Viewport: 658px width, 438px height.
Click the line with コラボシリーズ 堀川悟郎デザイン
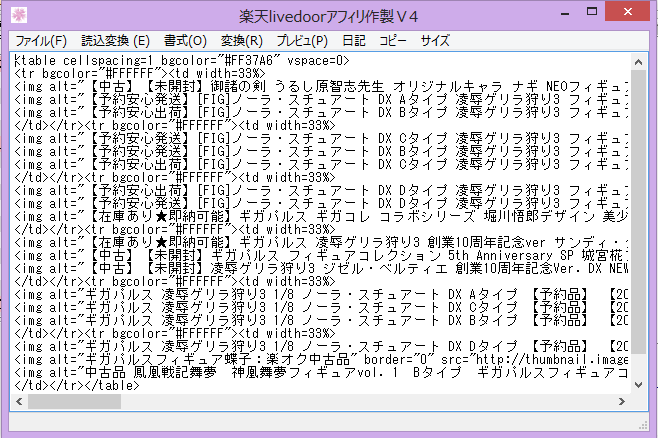click(x=321, y=217)
